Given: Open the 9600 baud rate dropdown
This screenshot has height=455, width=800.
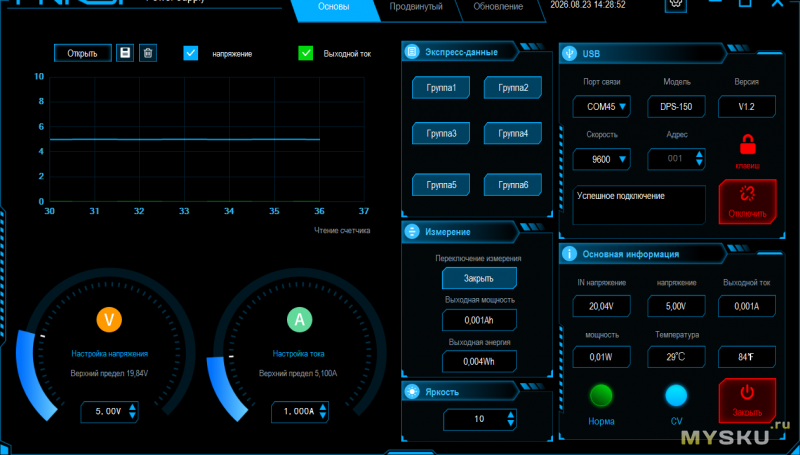Looking at the screenshot, I should coord(602,159).
